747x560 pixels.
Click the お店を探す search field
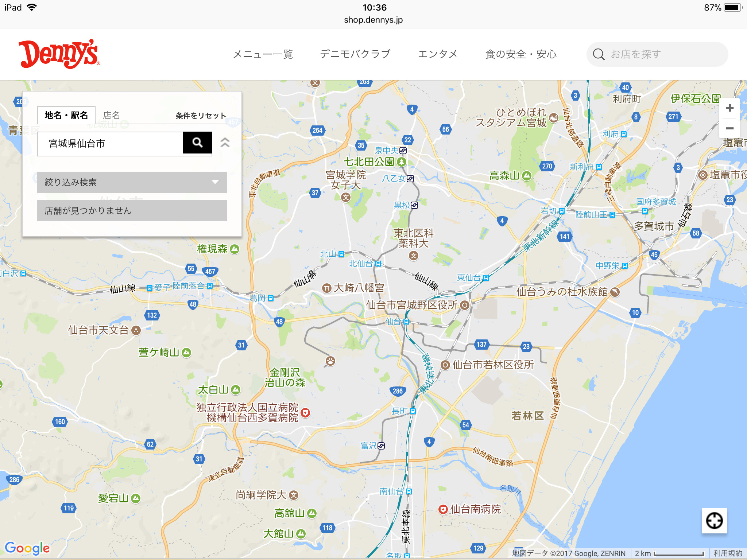pos(657,54)
